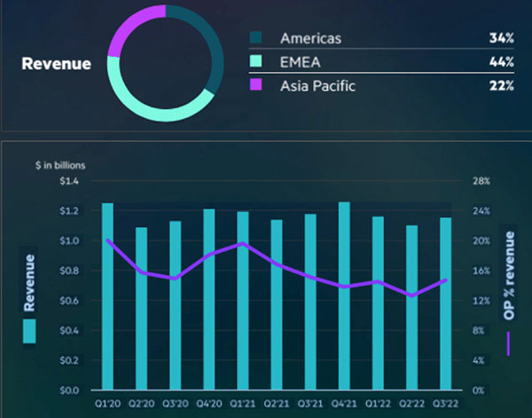532x418 pixels.
Task: Click the EMEA 44% value
Action: [501, 61]
